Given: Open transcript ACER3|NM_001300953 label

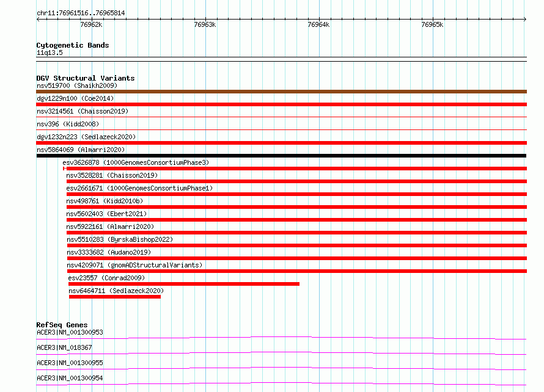Looking at the screenshot, I should tap(70, 332).
